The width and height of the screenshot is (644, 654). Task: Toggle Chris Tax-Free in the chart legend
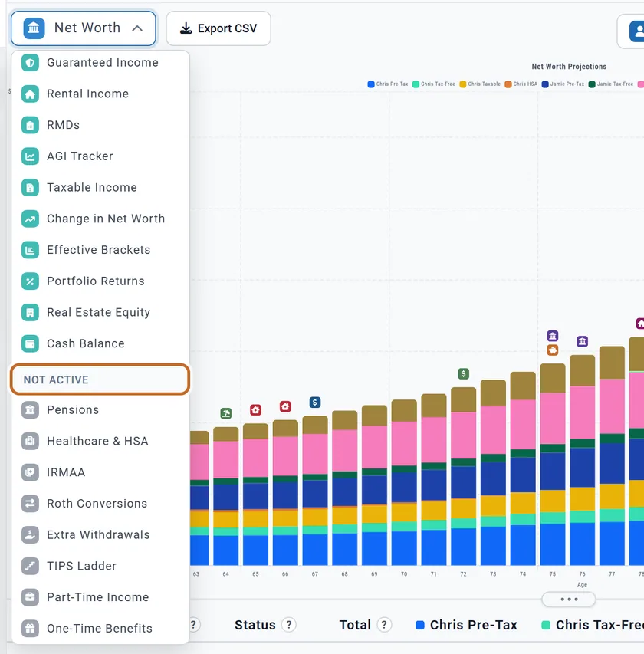pyautogui.click(x=433, y=84)
